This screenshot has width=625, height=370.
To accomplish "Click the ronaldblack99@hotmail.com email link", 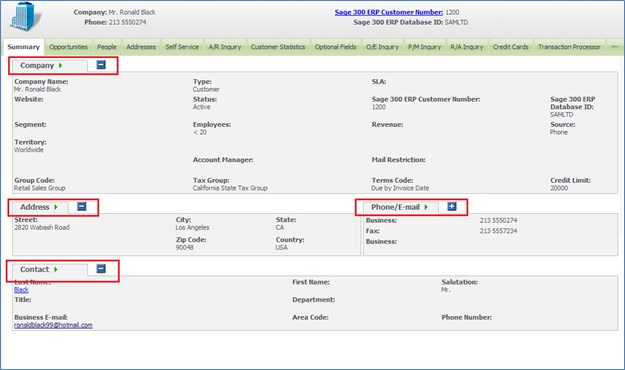I will 53,325.
